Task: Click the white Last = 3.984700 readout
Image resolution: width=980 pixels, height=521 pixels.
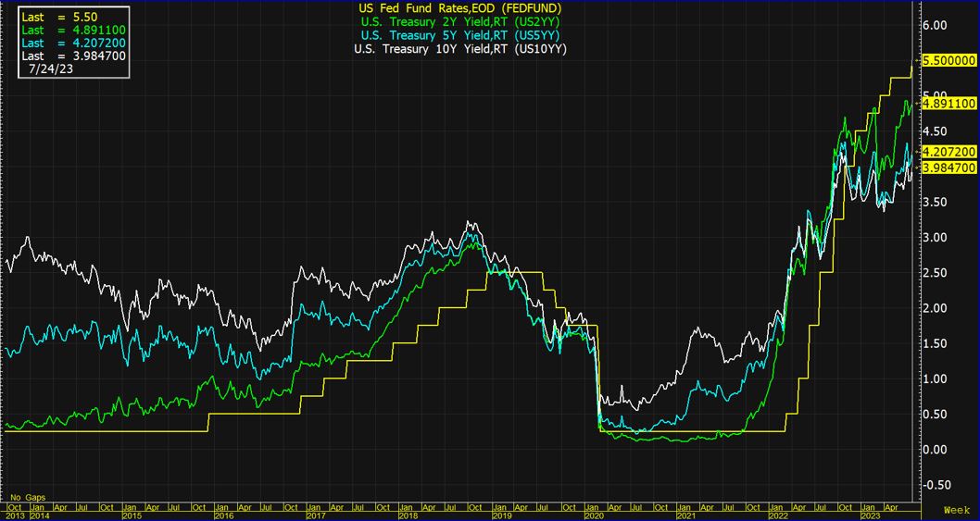Action: (72, 56)
